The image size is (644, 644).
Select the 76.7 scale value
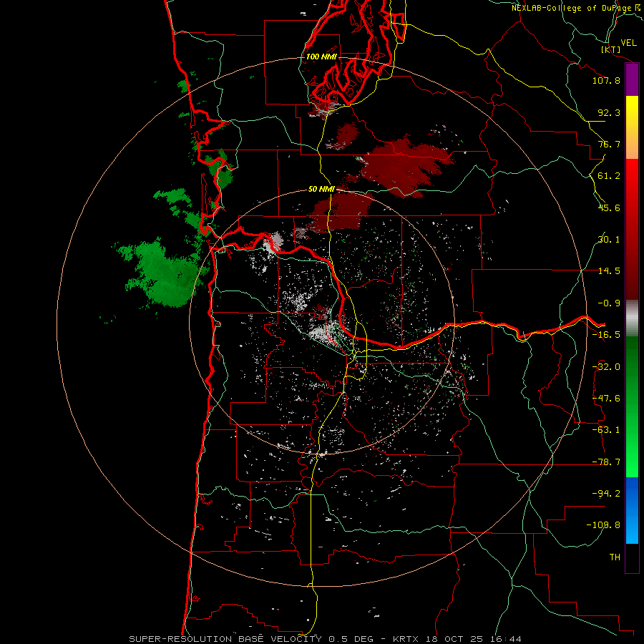pos(609,144)
